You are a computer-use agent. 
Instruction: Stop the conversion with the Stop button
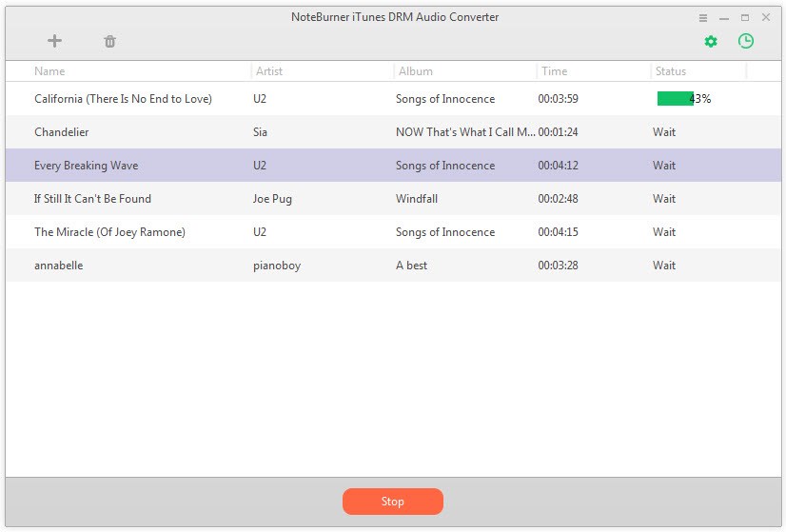pyautogui.click(x=392, y=502)
